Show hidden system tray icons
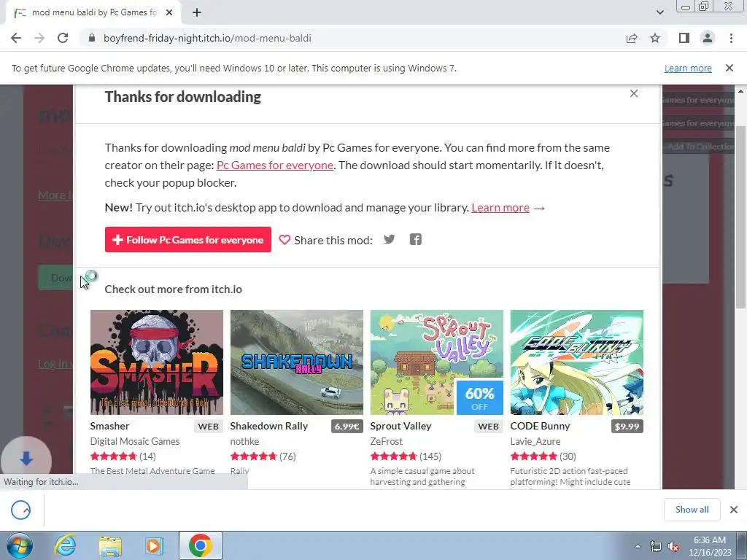This screenshot has width=747, height=560. click(x=638, y=546)
